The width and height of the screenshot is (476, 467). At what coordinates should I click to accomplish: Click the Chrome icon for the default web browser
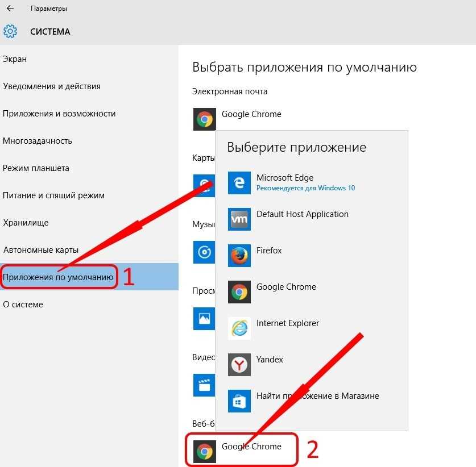point(205,452)
